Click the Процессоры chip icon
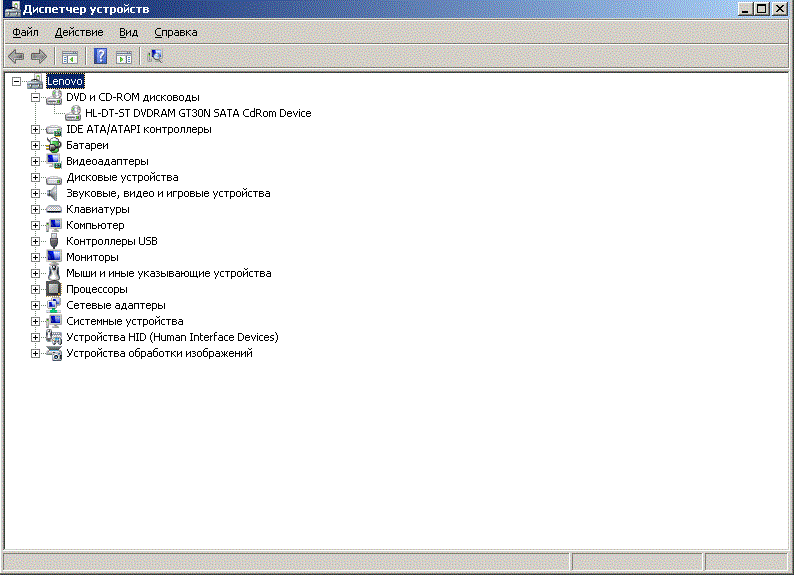Image resolution: width=794 pixels, height=575 pixels. coord(54,289)
